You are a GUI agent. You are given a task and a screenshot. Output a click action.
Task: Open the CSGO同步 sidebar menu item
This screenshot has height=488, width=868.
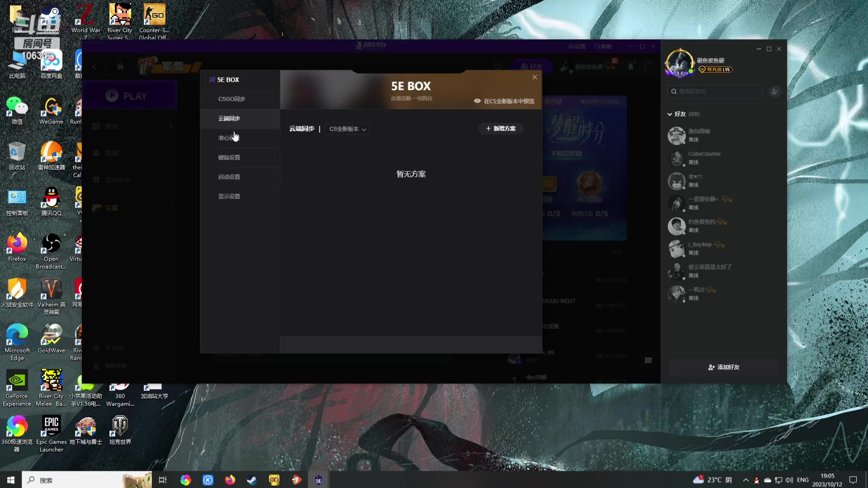point(231,99)
